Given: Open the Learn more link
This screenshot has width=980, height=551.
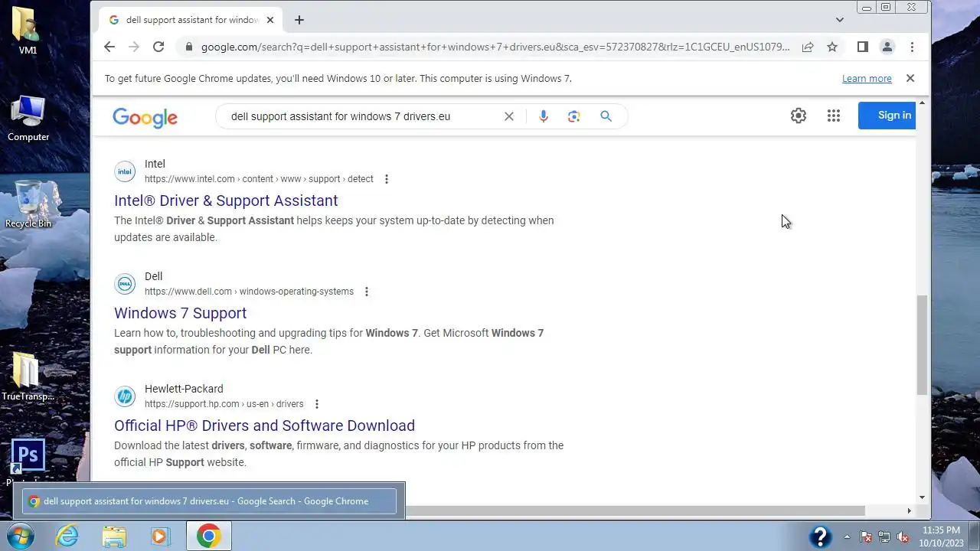Looking at the screenshot, I should pyautogui.click(x=867, y=78).
